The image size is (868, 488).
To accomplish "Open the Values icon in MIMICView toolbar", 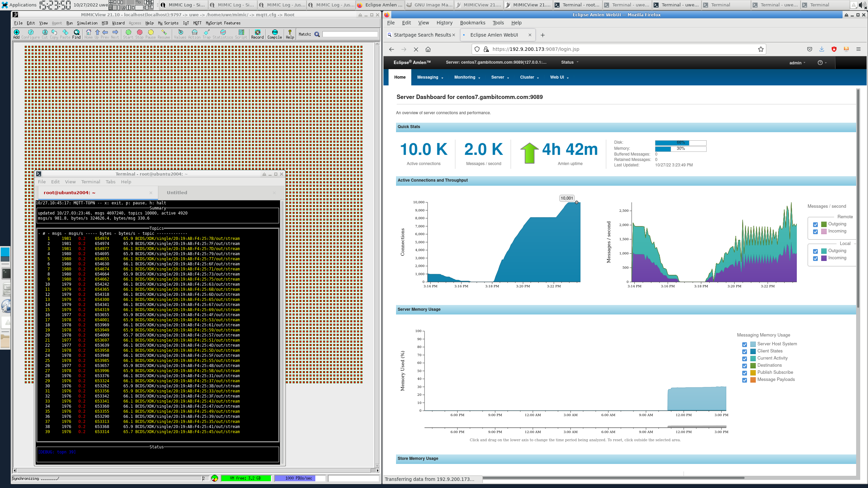I will [x=180, y=34].
